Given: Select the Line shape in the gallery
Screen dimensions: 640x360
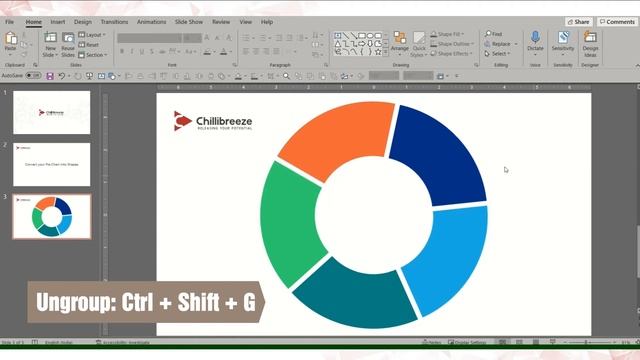Looking at the screenshot, I should point(346,36).
